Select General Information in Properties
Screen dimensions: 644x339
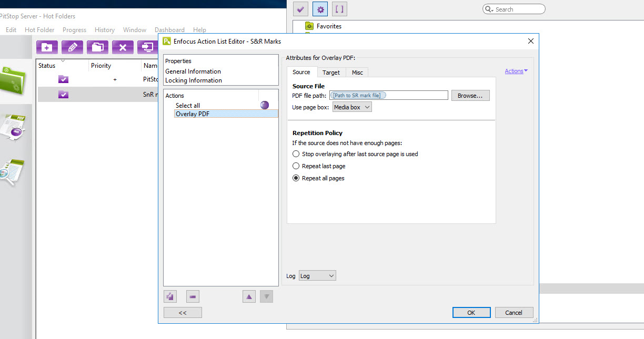193,71
